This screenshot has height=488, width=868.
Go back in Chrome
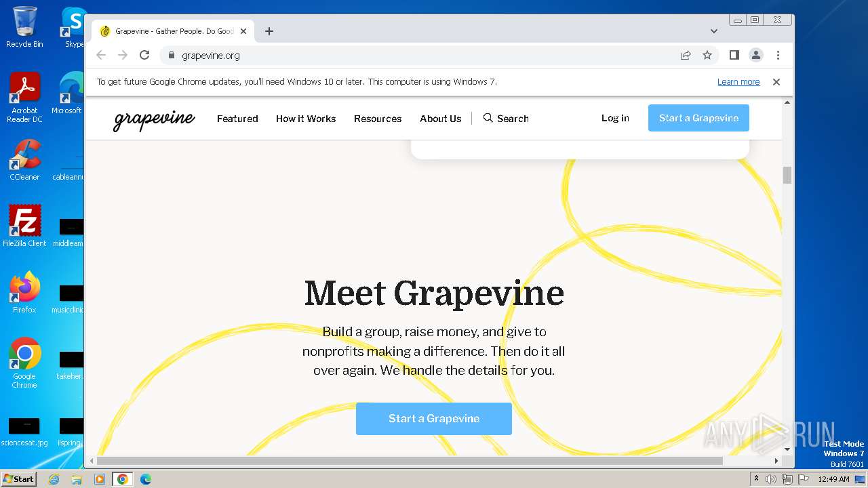101,56
